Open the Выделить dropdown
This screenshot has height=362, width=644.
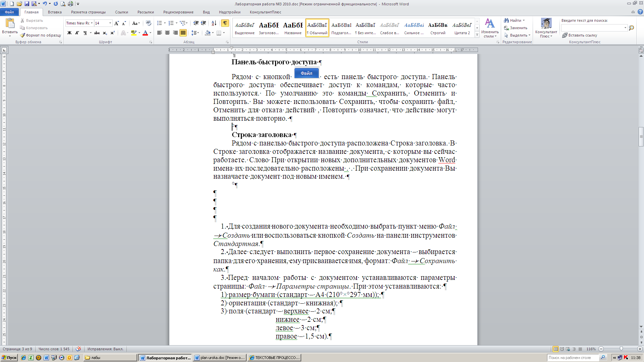pyautogui.click(x=518, y=35)
